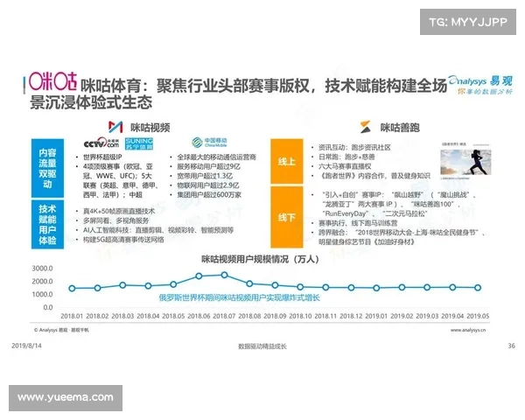Select the 2018.10 data point on the chart

pos(300,287)
